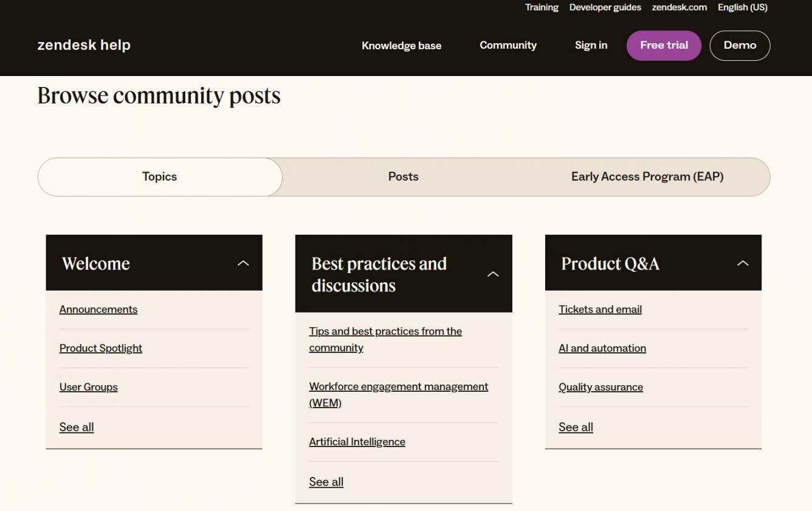Click the Welcome section header title
Viewport: 812px width, 511px height.
pos(96,263)
